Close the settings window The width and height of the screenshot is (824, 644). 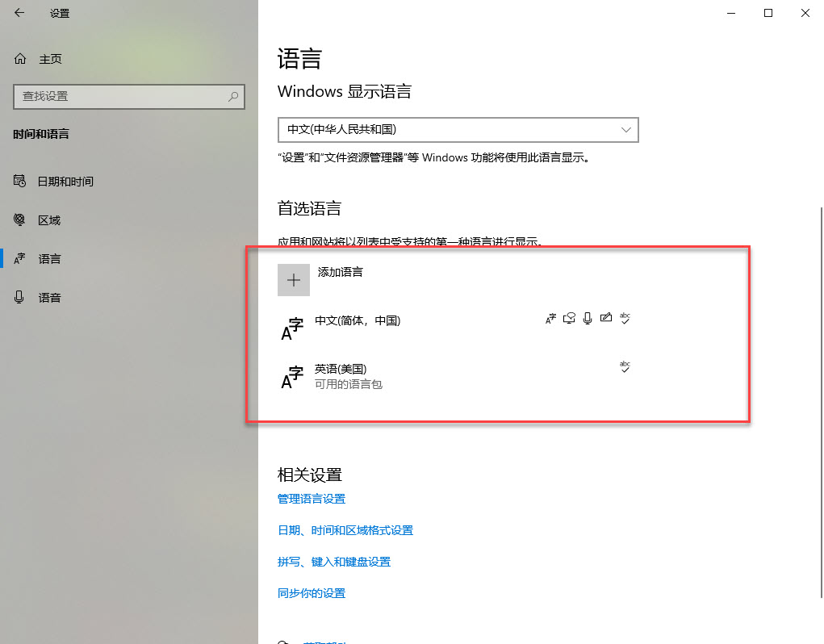pyautogui.click(x=805, y=13)
